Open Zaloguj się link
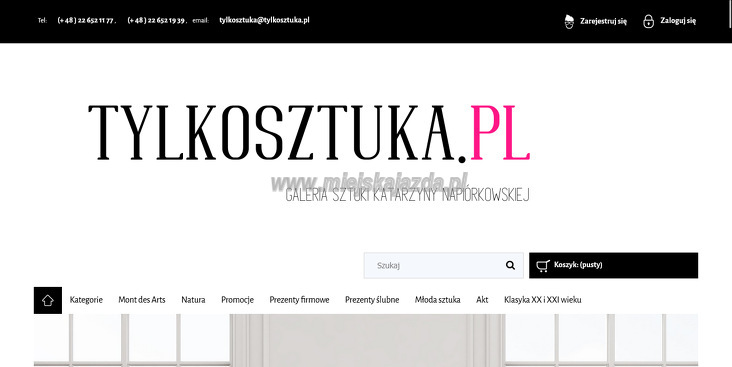This screenshot has width=732, height=367. [x=678, y=21]
